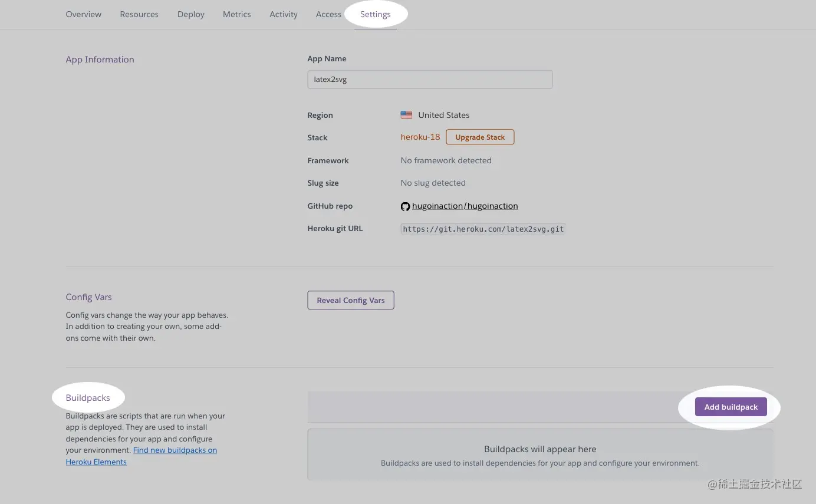Viewport: 816px width, 504px height.
Task: Click the Buildpacks section heading
Action: click(x=88, y=398)
